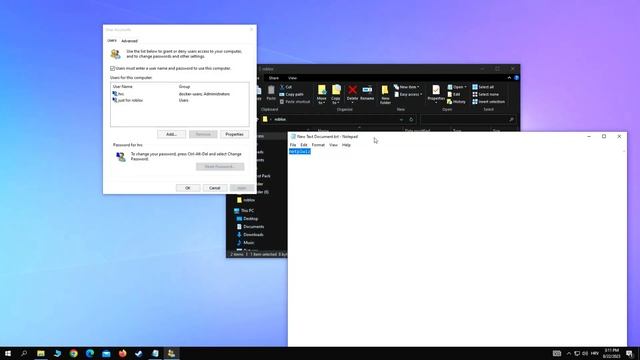This screenshot has height=360, width=640.
Task: Open the Move to menu in ribbon
Action: point(322,94)
